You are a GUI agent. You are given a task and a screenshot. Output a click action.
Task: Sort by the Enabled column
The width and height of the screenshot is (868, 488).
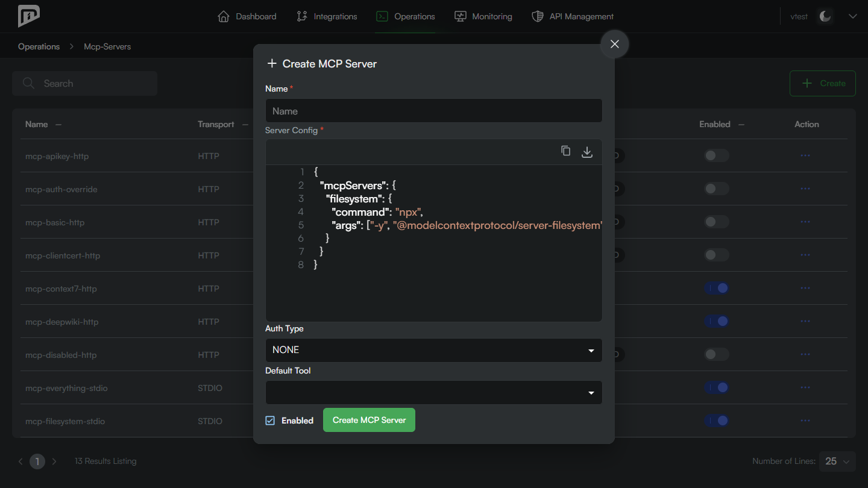(x=722, y=124)
